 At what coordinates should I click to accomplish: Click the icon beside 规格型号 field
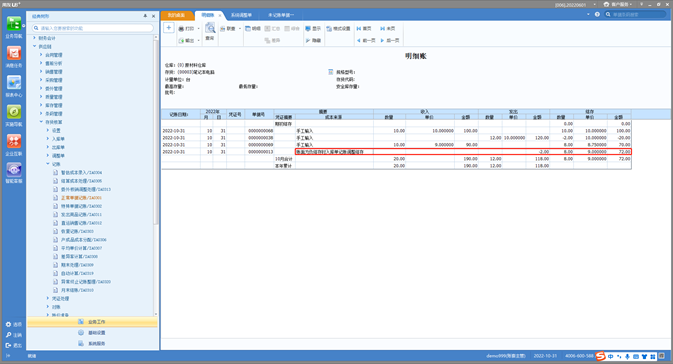330,72
